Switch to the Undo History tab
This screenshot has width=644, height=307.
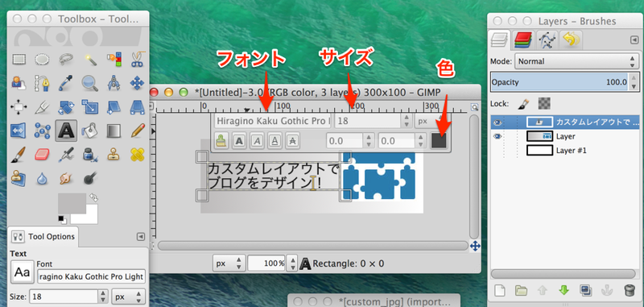click(x=571, y=39)
